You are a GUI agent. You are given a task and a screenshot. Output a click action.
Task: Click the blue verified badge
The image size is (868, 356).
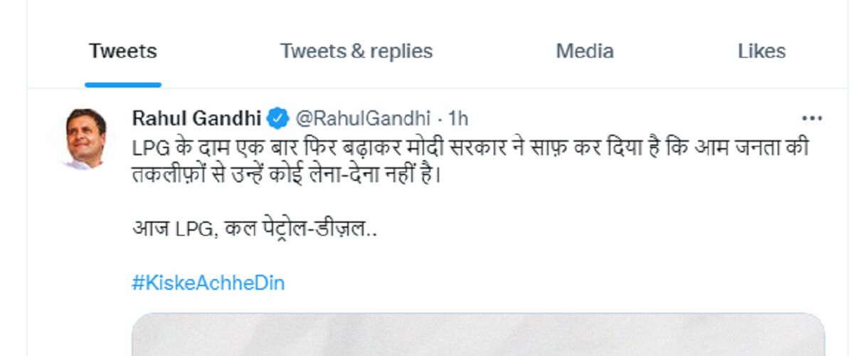tap(277, 117)
